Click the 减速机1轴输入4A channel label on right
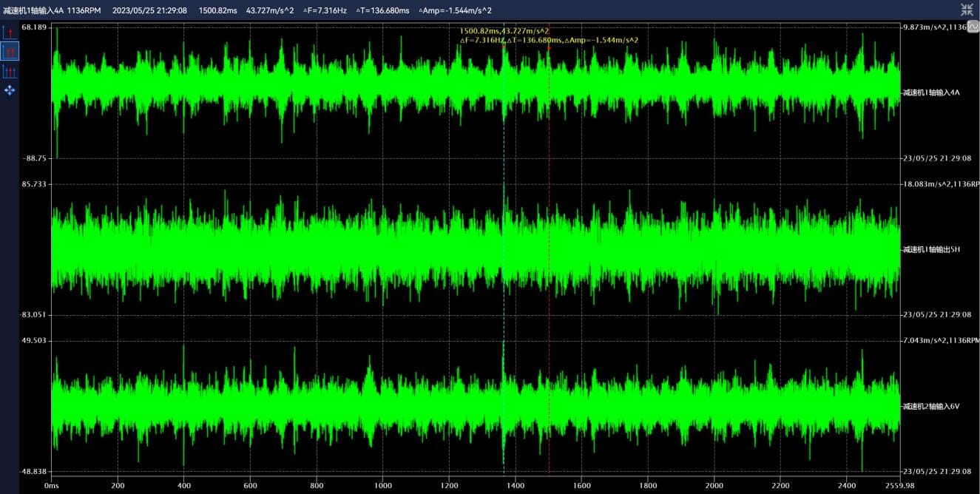This screenshot has width=980, height=494. (x=930, y=92)
